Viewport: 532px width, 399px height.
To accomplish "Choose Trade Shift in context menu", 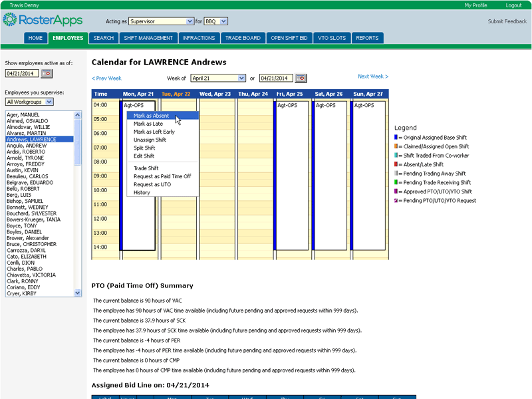I will point(146,168).
